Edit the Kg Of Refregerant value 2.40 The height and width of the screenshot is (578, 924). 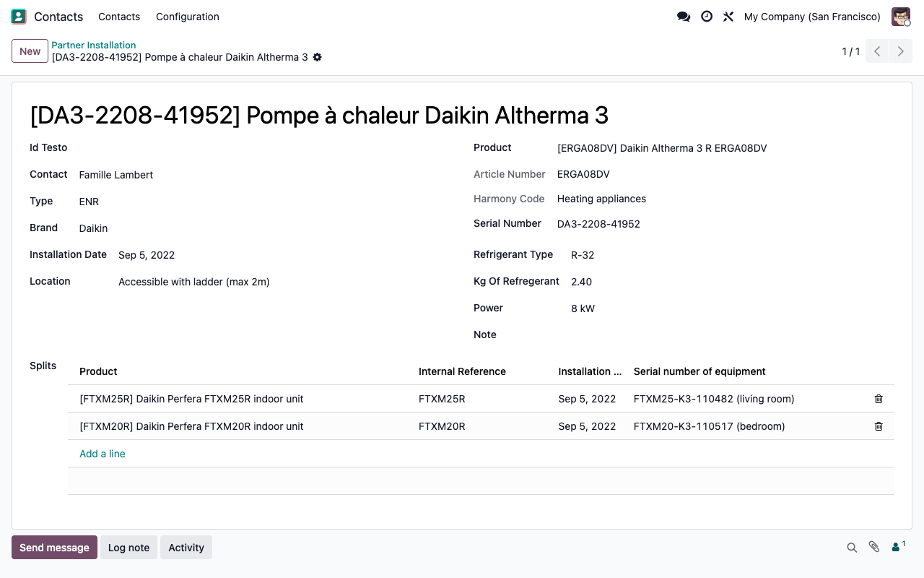(x=733, y=282)
